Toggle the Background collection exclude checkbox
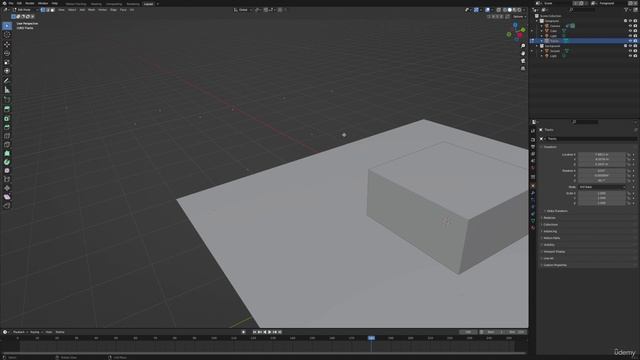The width and height of the screenshot is (640, 360). click(625, 46)
